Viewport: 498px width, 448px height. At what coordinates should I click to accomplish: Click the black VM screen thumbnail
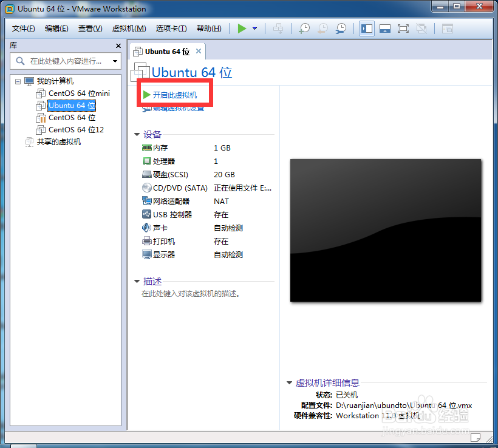pos(386,231)
